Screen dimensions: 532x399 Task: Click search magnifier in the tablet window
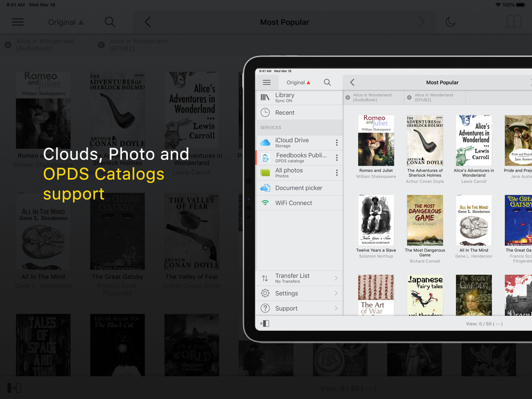327,82
